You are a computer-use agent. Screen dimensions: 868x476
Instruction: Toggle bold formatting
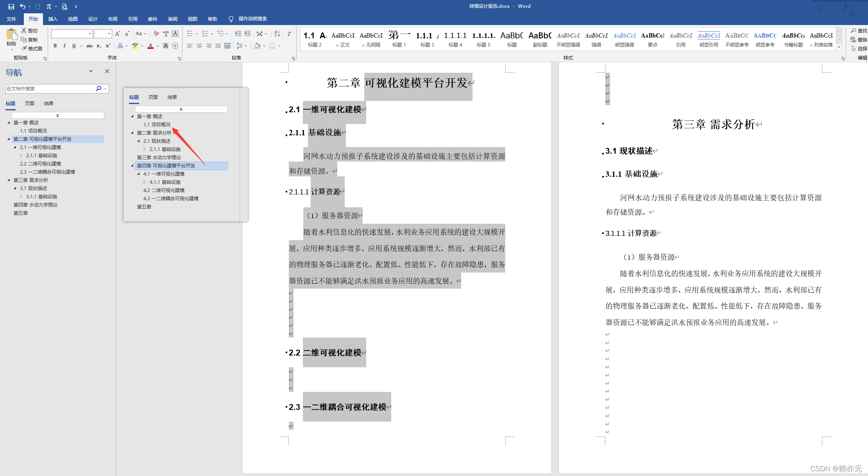point(55,46)
